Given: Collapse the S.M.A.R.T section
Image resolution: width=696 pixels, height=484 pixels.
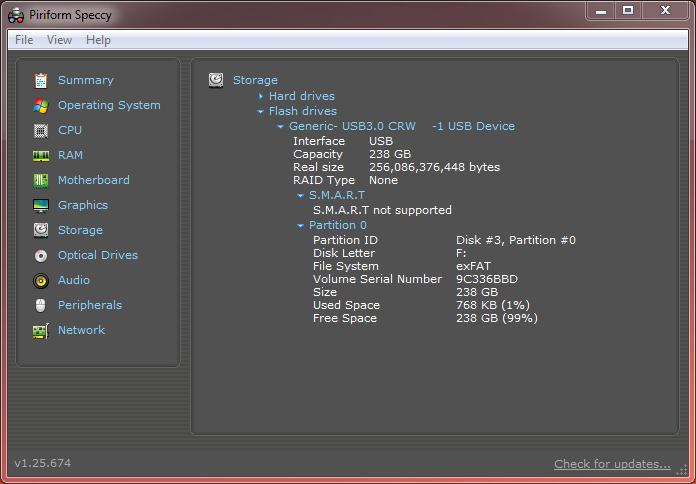Looking at the screenshot, I should click(300, 196).
